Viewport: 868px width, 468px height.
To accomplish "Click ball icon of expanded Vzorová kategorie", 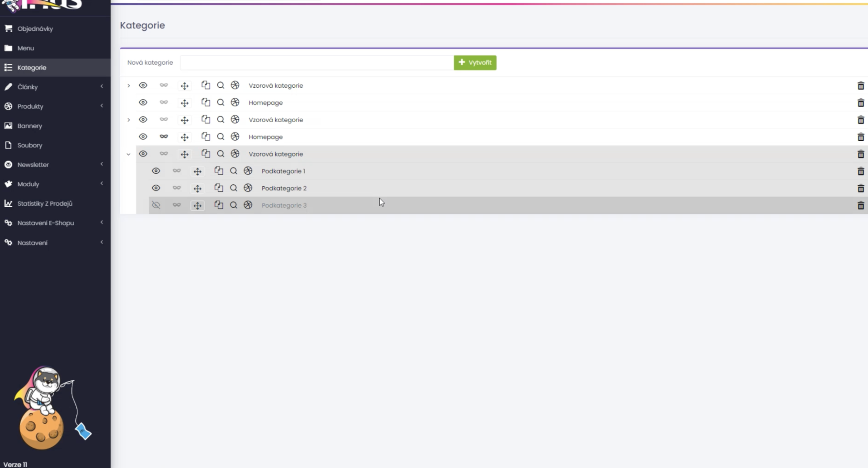I will 235,154.
